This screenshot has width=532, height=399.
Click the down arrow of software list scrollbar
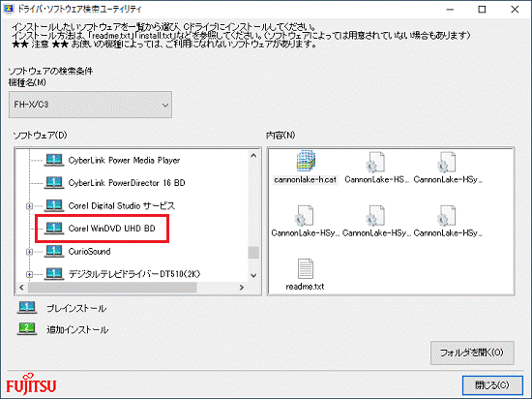tap(253, 275)
